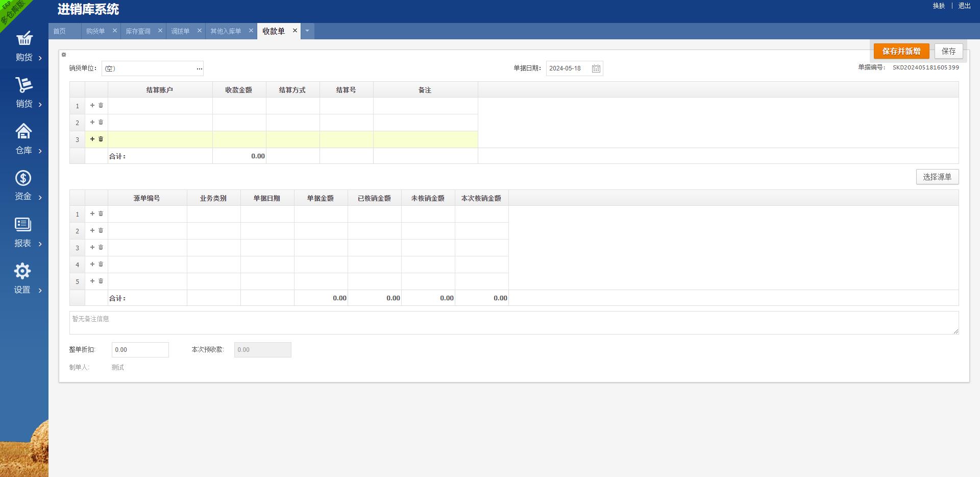Click row 1 cell under 结算账户
The width and height of the screenshot is (980, 477).
160,106
